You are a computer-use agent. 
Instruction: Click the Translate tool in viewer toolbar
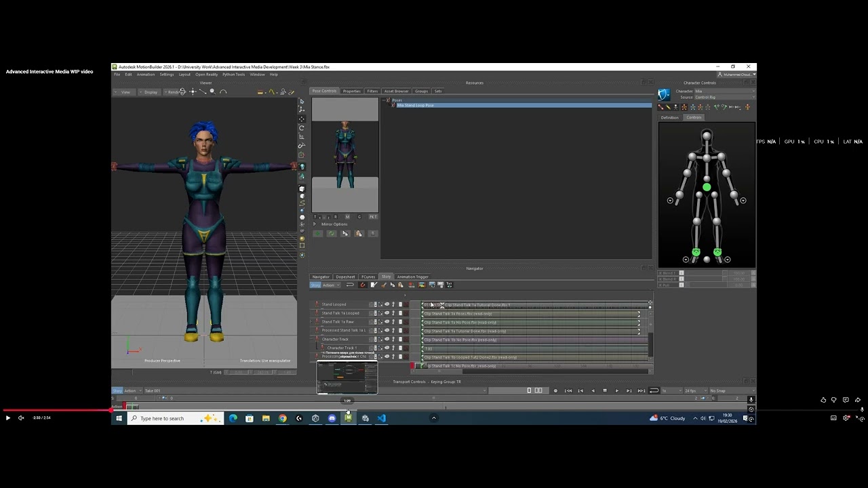(x=302, y=119)
